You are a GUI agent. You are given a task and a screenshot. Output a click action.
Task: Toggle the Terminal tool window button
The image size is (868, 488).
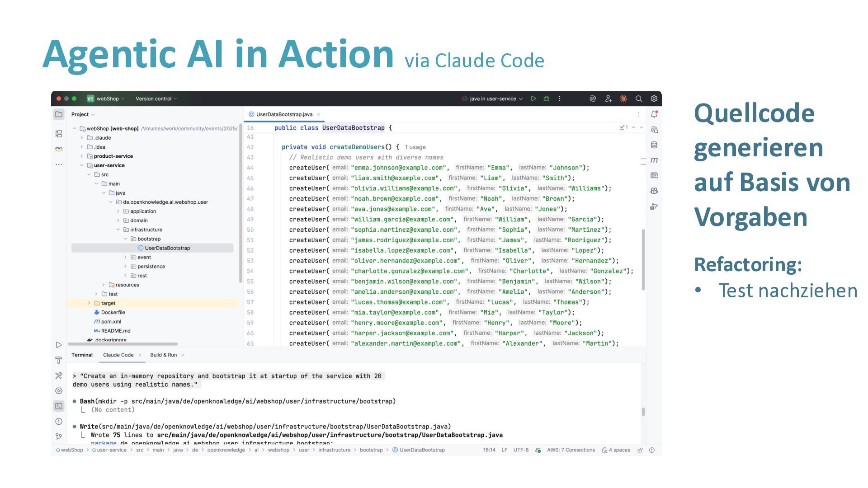click(59, 406)
